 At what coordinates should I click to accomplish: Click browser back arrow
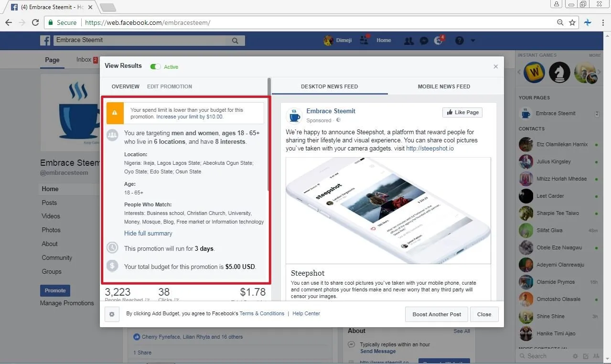(x=8, y=22)
